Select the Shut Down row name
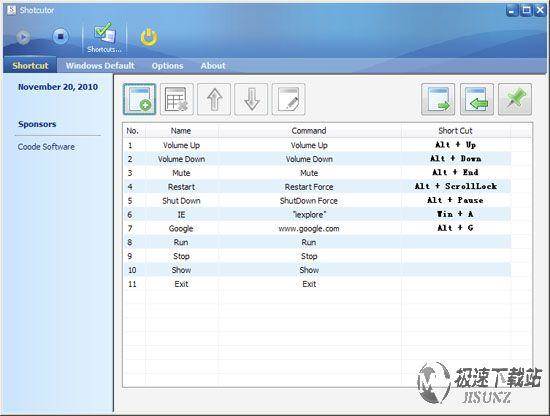Viewport: 550px width, 416px height. (181, 201)
